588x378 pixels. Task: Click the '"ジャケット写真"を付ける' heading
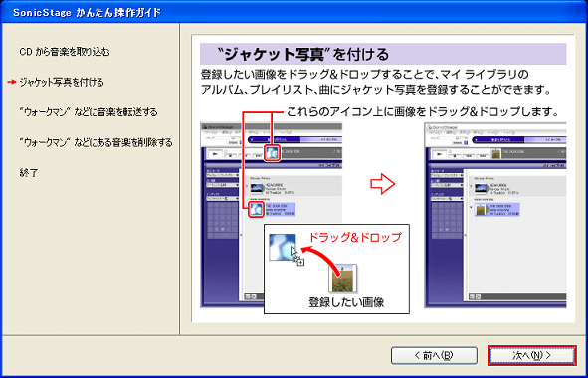303,55
